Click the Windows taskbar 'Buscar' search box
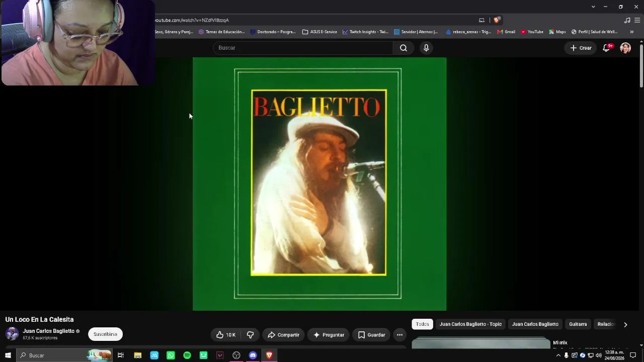The image size is (644, 362). point(64,355)
